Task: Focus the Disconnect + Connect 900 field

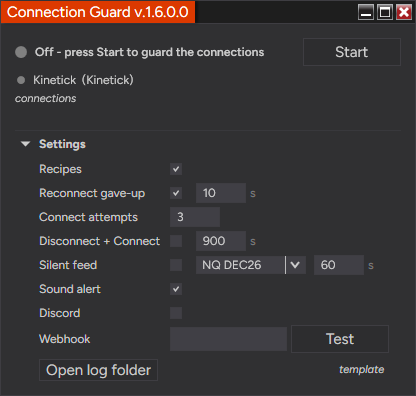Action: tap(221, 241)
